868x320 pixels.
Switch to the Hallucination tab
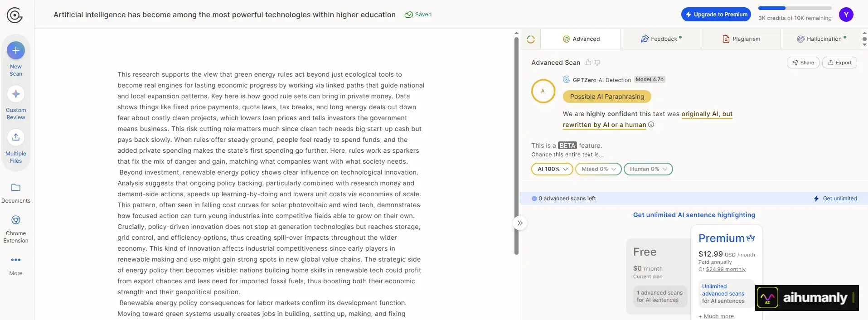click(x=821, y=39)
